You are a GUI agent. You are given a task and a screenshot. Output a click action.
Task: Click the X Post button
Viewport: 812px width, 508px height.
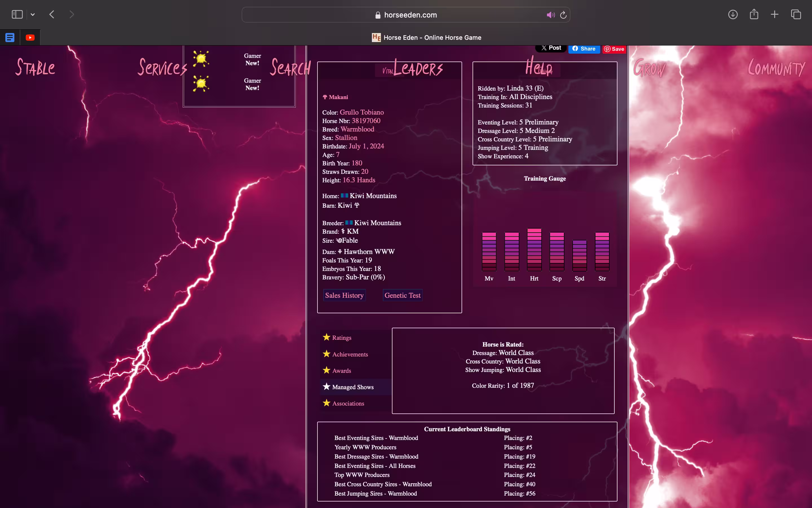551,48
